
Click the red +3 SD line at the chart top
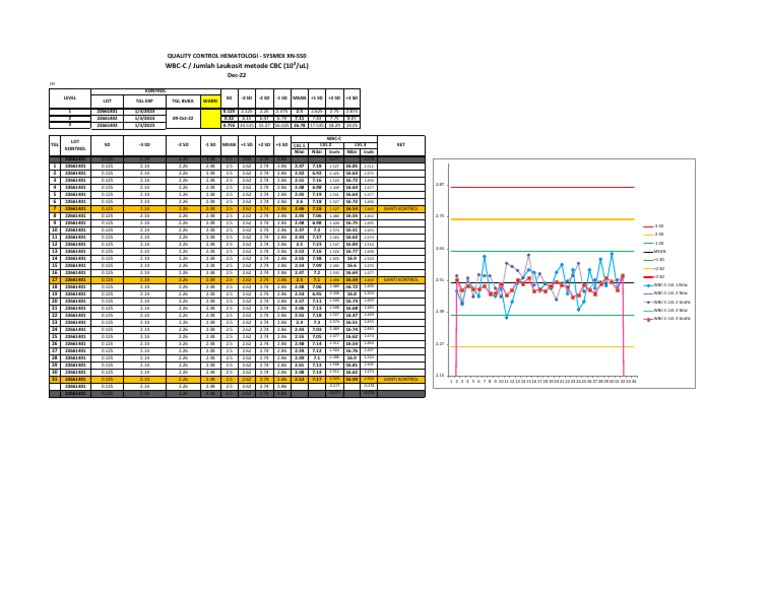coord(542,187)
